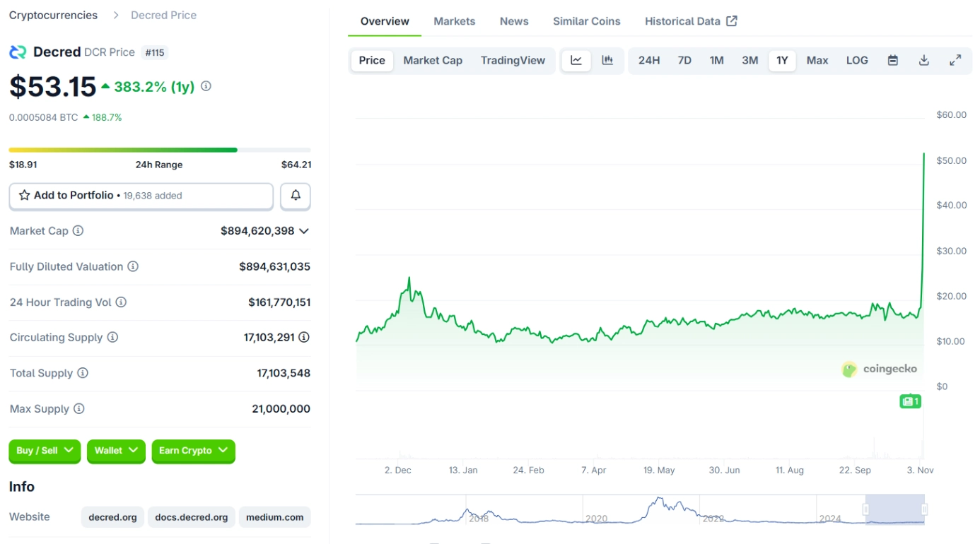Click the line chart view icon
The image size is (980, 544).
(x=576, y=61)
